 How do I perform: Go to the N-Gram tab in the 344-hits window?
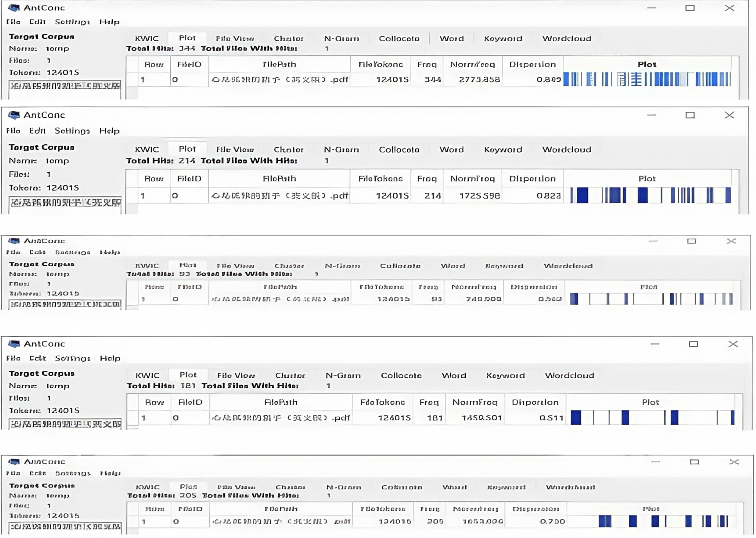[x=341, y=38]
